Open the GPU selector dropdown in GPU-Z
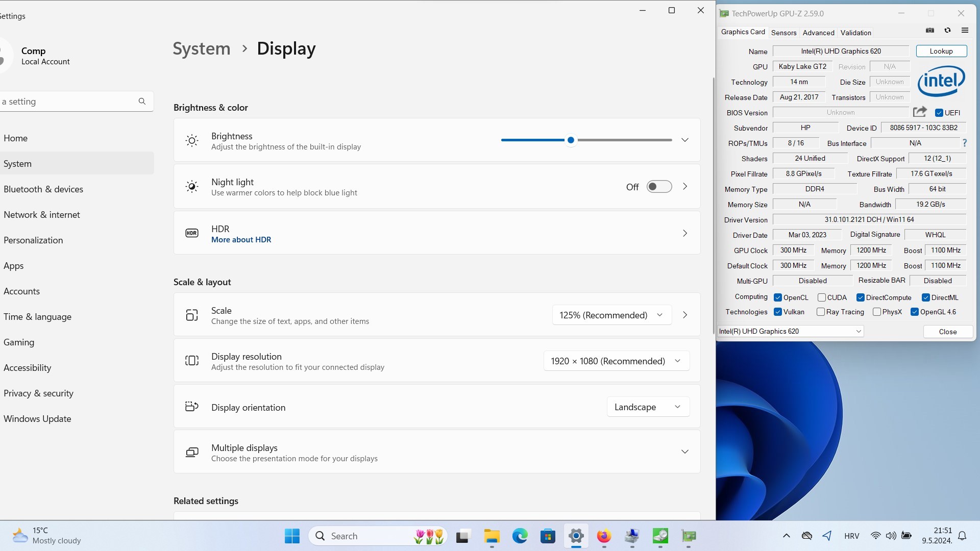This screenshot has width=980, height=551. click(790, 331)
